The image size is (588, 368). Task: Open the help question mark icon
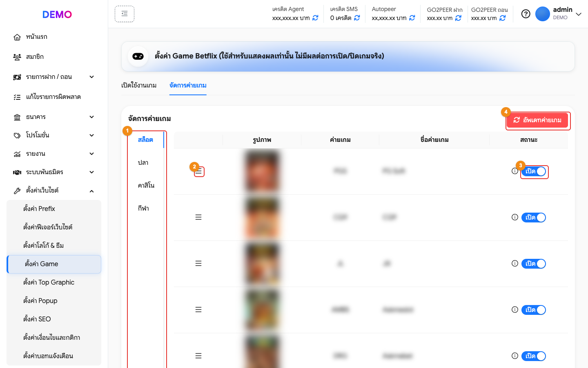click(526, 14)
